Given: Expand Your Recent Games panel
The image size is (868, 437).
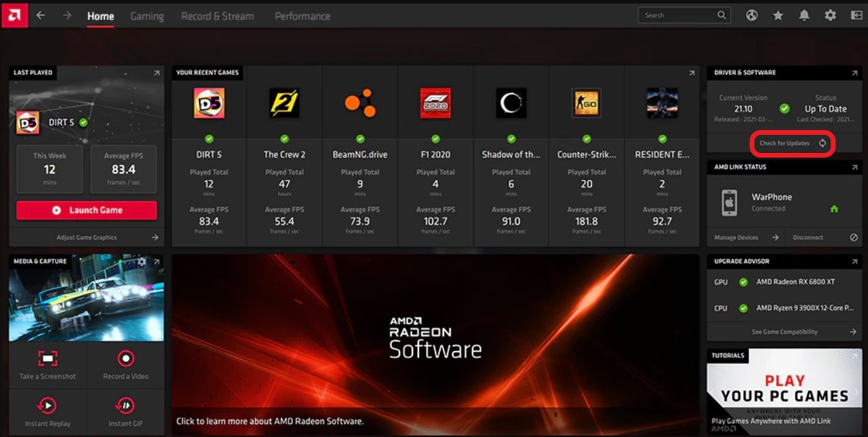Looking at the screenshot, I should 692,73.
